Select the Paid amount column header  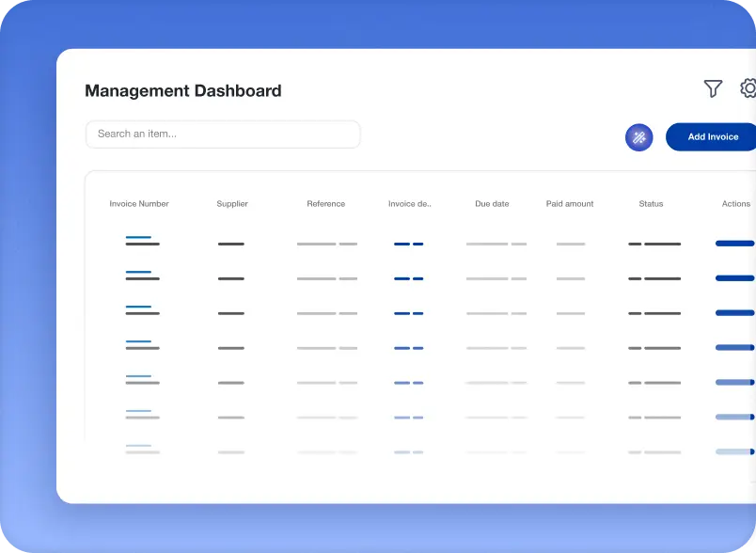[570, 204]
